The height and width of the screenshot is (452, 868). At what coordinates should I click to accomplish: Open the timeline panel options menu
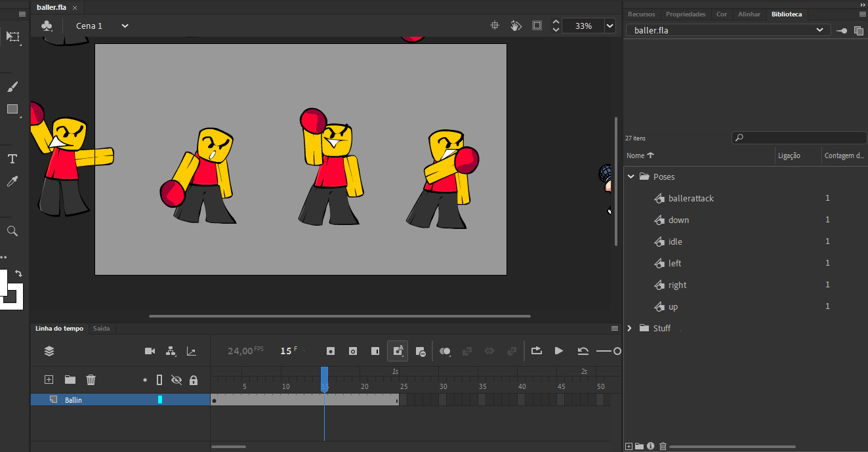click(615, 328)
